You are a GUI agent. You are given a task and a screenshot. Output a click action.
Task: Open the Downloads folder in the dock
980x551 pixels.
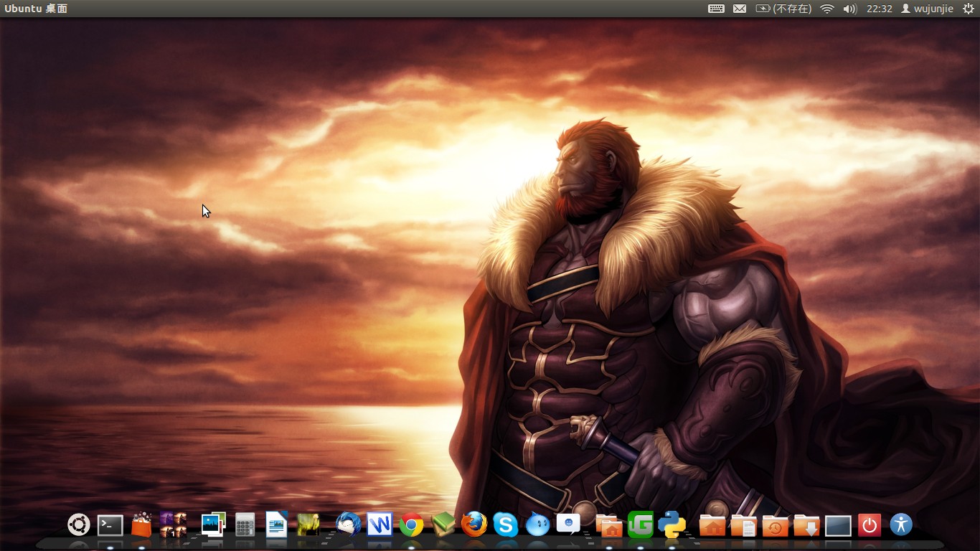[x=807, y=526]
